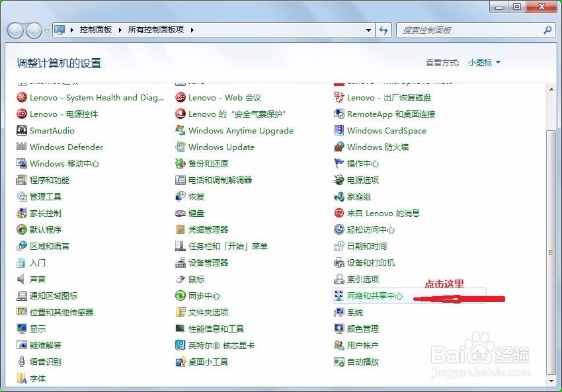Click the 轻松访问中心 icon
Screen dimensions: 562x392
tap(339, 229)
